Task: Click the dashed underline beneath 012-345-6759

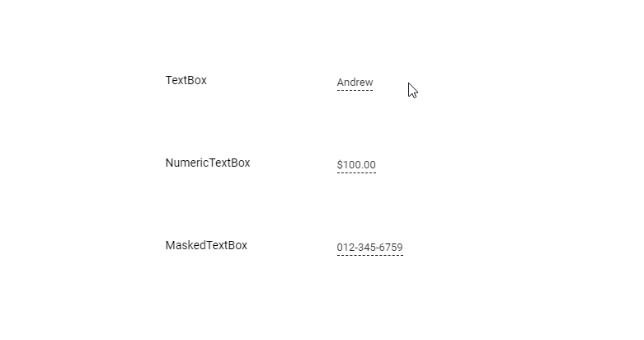Action: (x=369, y=255)
